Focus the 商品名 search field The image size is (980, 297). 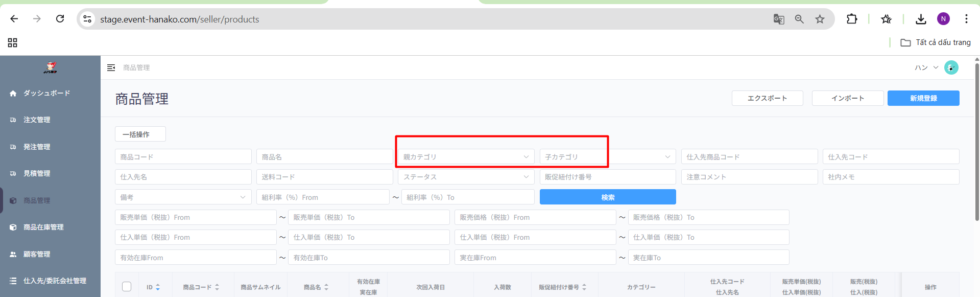tap(324, 157)
